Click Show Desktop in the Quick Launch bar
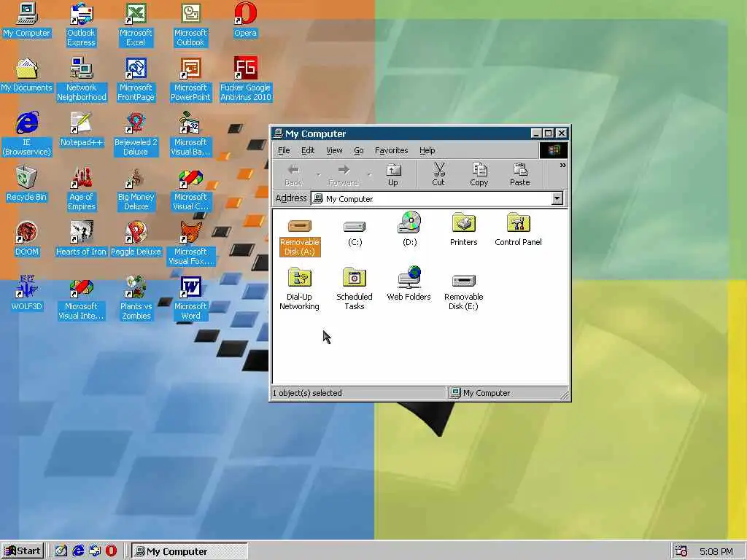 61,551
